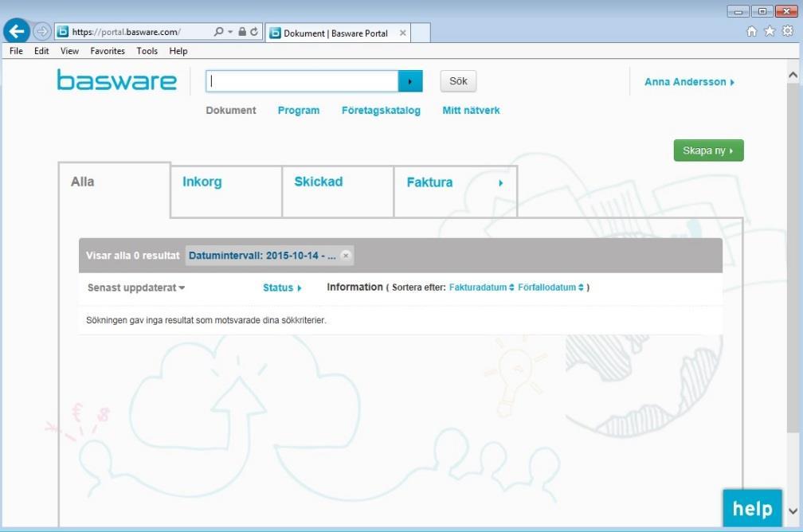Screen dimensions: 803x532
Task: Click the scrollbar up arrow
Action: click(x=793, y=76)
